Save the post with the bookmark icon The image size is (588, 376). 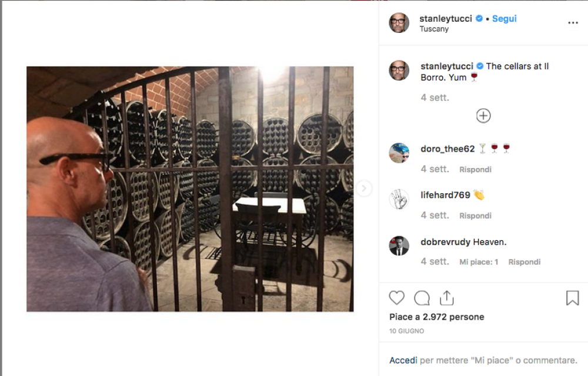[572, 298]
